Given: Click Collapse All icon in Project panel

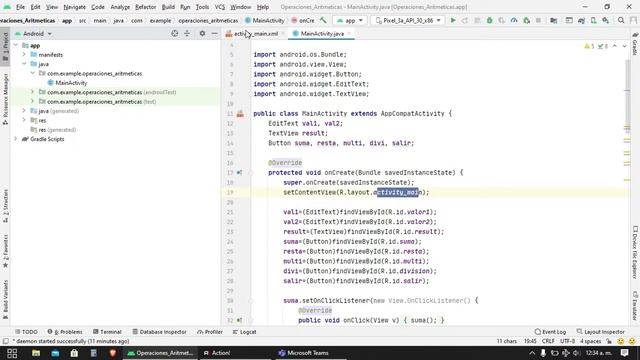Looking at the screenshot, I should pos(187,33).
